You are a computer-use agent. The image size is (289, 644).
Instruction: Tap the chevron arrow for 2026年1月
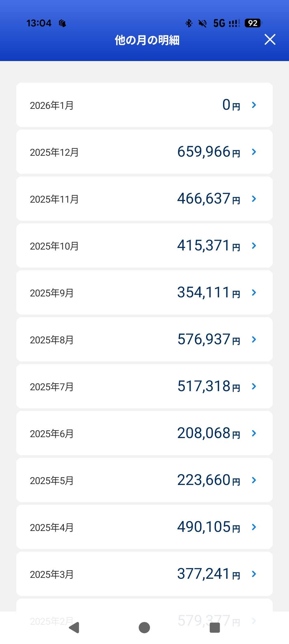tap(254, 105)
